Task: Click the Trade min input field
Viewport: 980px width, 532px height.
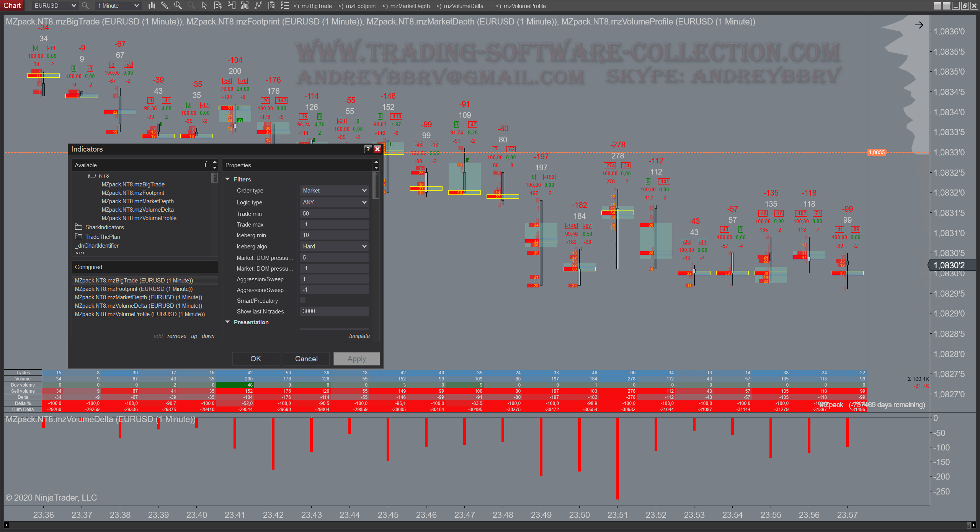Action: [334, 214]
